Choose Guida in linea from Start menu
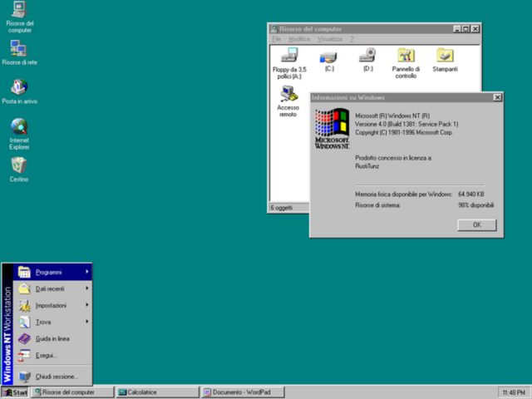The width and height of the screenshot is (532, 399). [x=52, y=338]
